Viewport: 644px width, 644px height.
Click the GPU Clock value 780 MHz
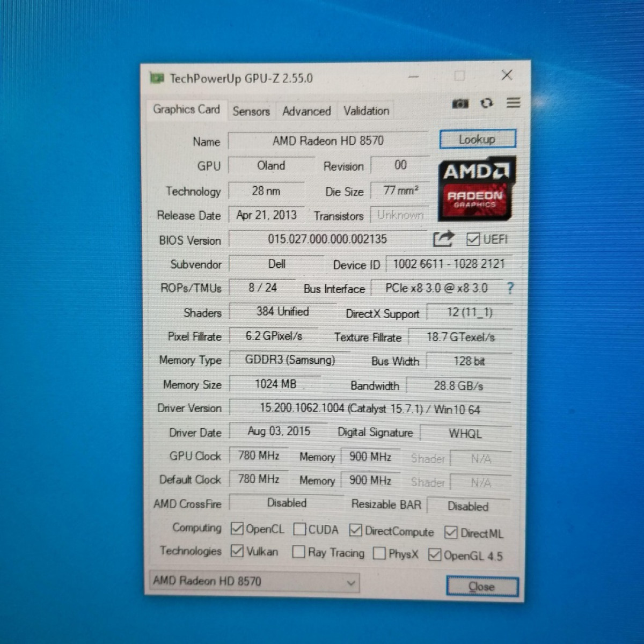[259, 456]
